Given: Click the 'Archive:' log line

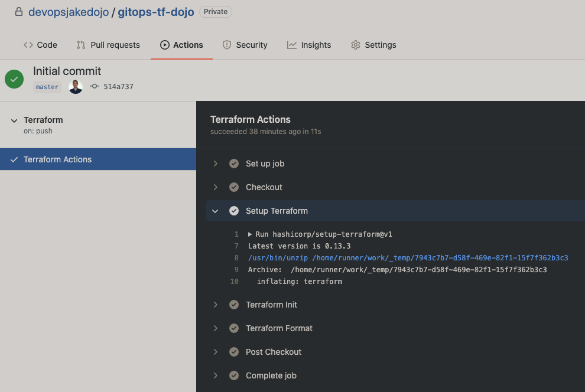Looking at the screenshot, I should [397, 270].
